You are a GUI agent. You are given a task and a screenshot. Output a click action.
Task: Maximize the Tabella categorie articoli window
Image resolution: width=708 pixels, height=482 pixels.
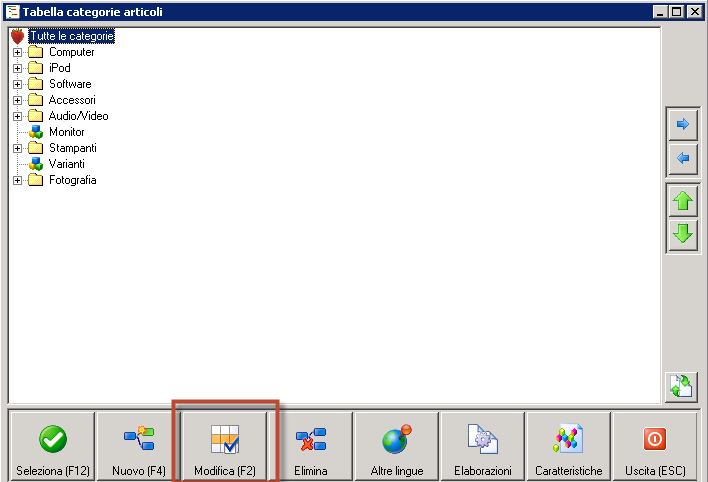[676, 12]
